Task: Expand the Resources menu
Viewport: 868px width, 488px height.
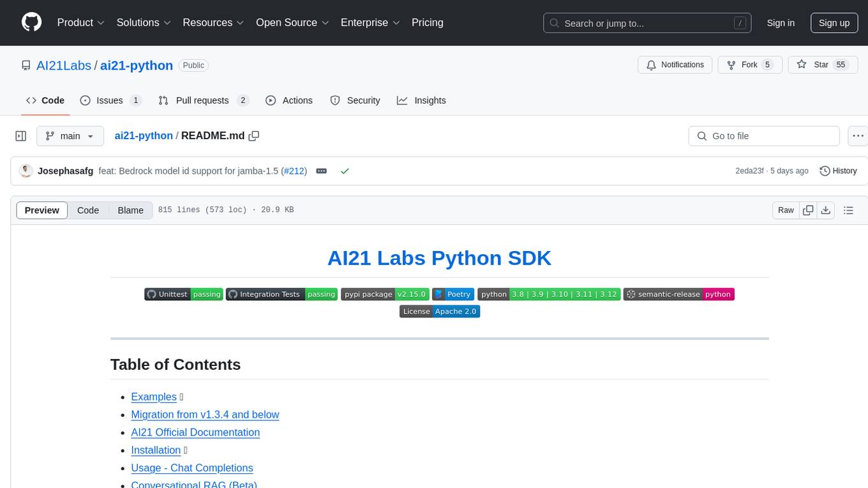Action: click(x=213, y=22)
